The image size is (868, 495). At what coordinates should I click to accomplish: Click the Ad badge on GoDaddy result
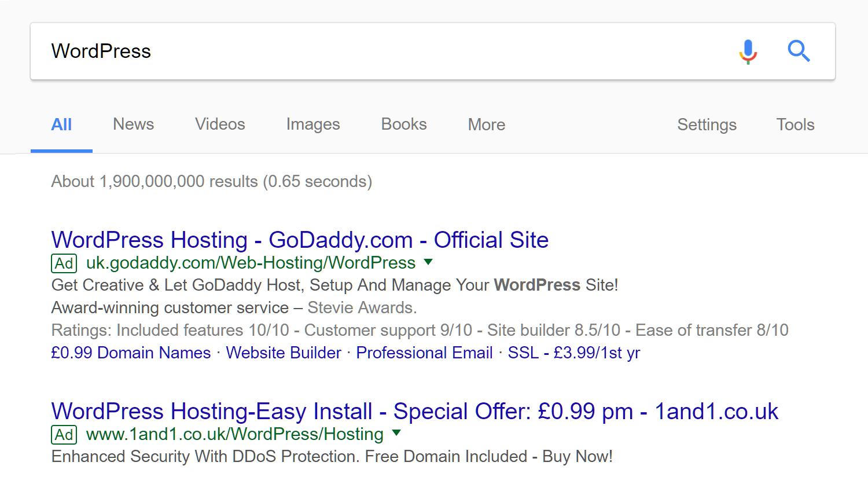pyautogui.click(x=64, y=263)
